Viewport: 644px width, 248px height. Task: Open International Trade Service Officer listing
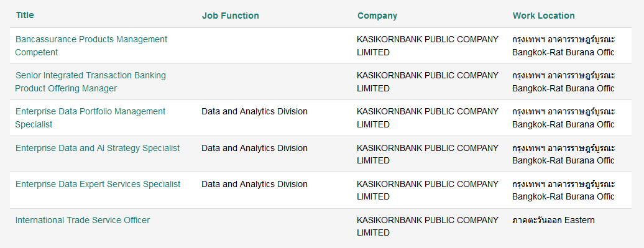83,220
